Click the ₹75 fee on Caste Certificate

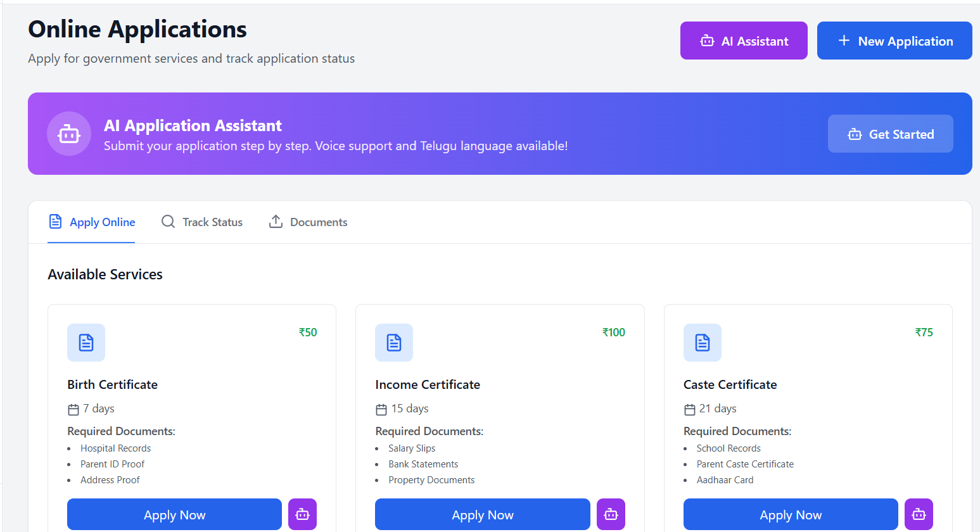pyautogui.click(x=924, y=332)
